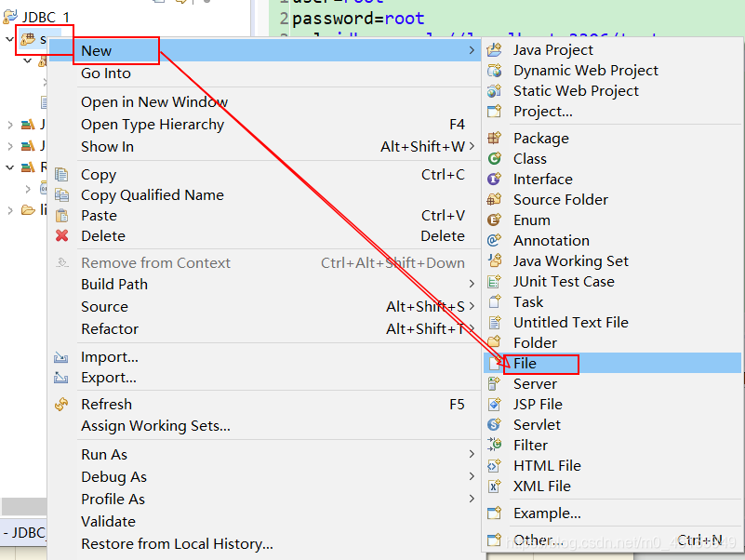Expand the Show In submenu arrow
Image resolution: width=745 pixels, height=560 pixels.
click(x=472, y=146)
